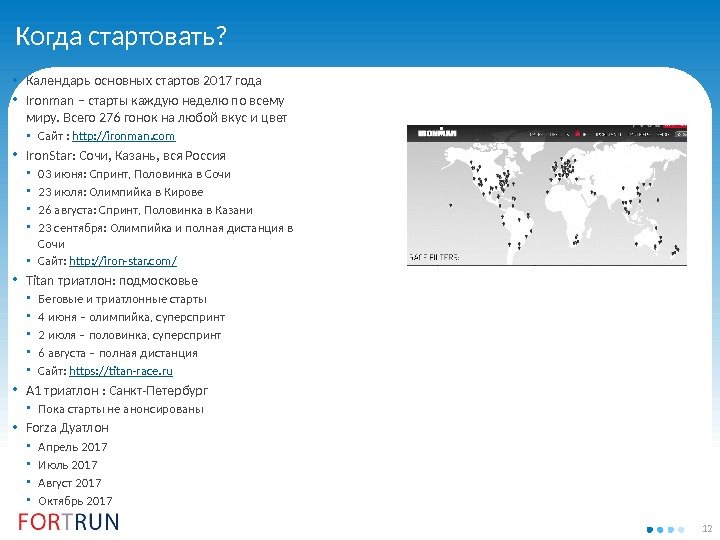Screen dimensions: 720x540
Task: Select 'Июль 2017' line
Action: tap(68, 465)
